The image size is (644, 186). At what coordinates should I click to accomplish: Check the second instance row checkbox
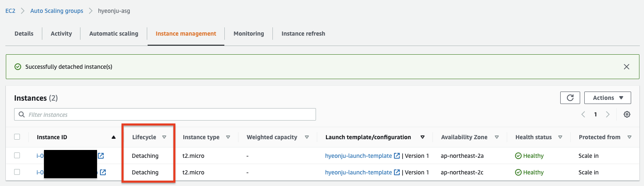tap(17, 172)
